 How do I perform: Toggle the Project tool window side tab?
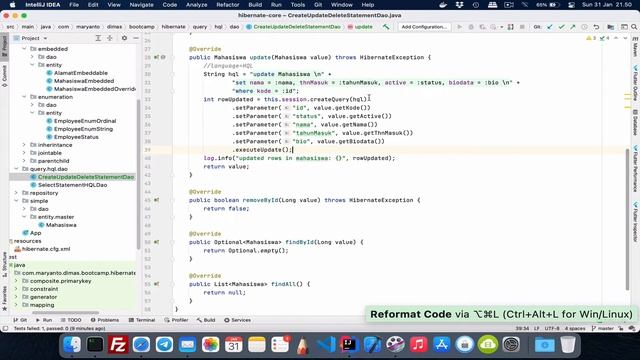[x=4, y=46]
